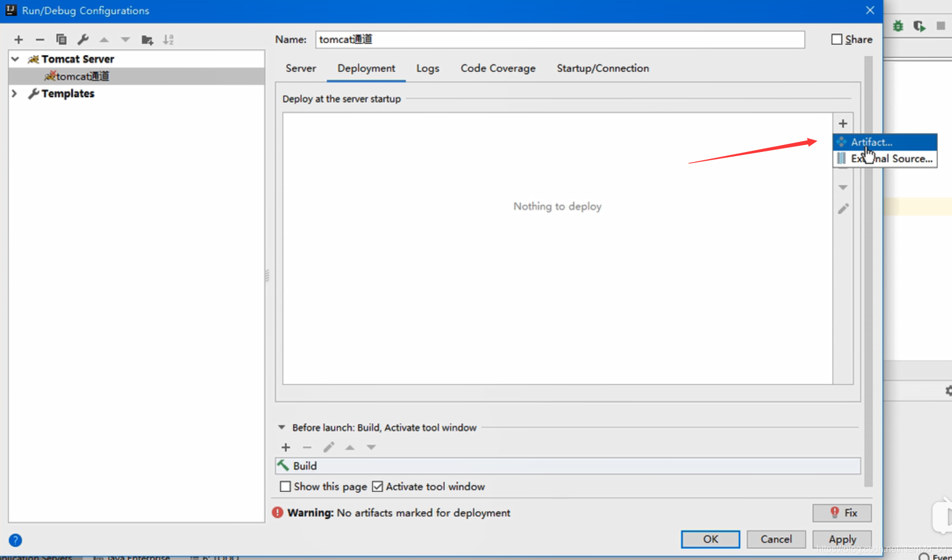Open the settings gear in IDE panel
The image size is (952, 560).
click(x=948, y=390)
